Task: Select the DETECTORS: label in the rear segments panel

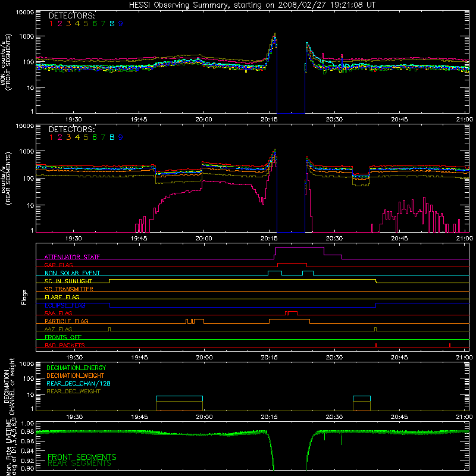Action: 71,129
